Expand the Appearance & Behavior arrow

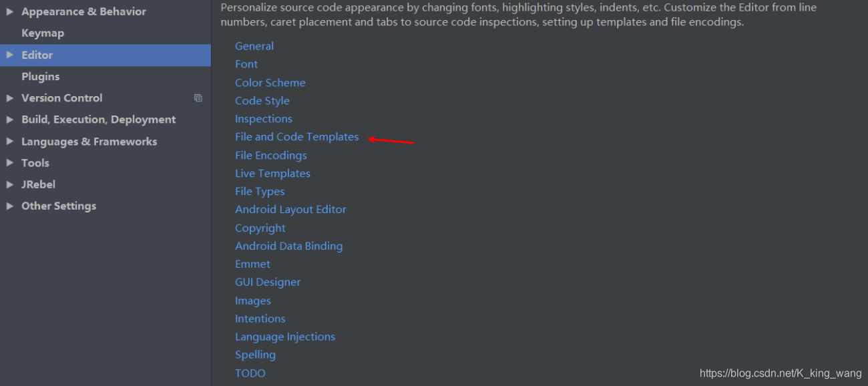coord(9,11)
